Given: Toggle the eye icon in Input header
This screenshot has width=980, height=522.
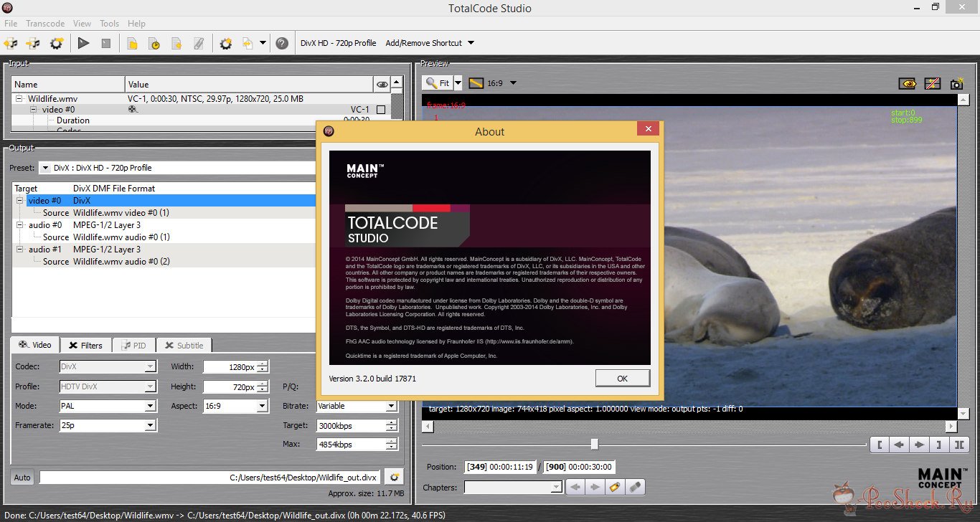Looking at the screenshot, I should (382, 85).
